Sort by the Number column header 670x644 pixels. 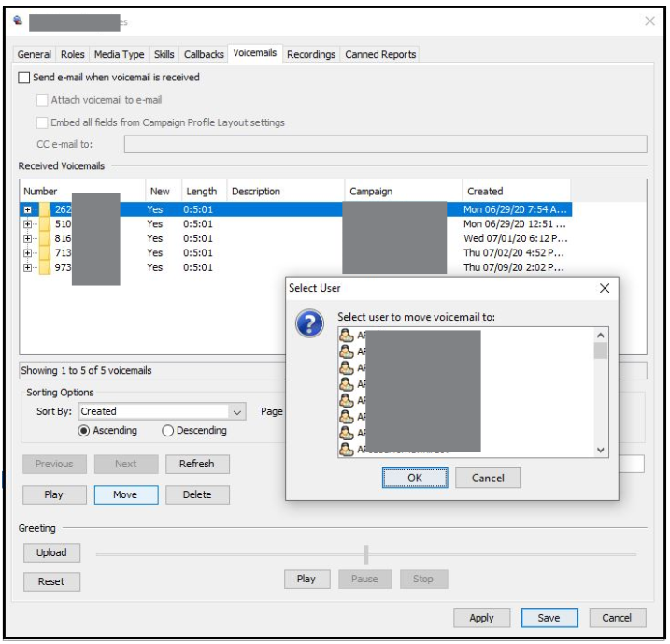tap(82, 192)
